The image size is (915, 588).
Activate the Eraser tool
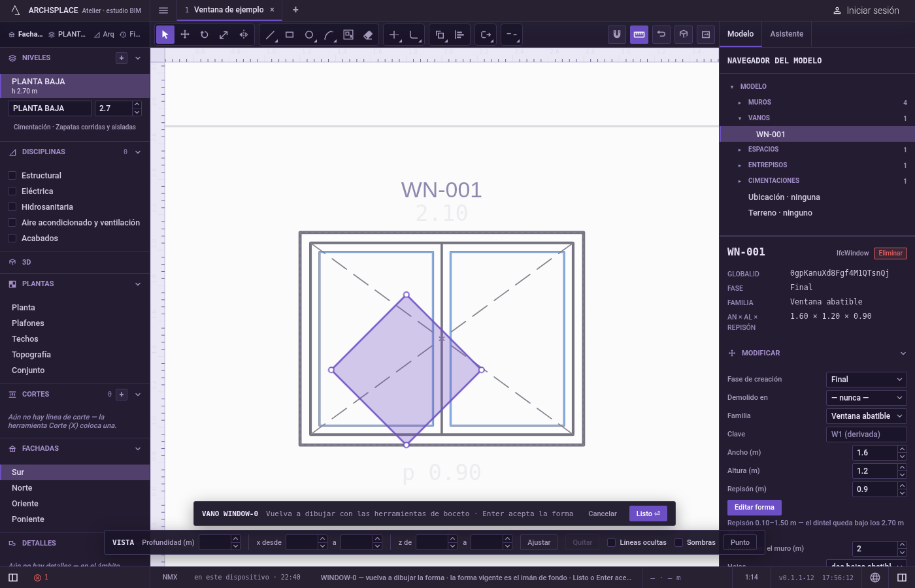coord(368,35)
